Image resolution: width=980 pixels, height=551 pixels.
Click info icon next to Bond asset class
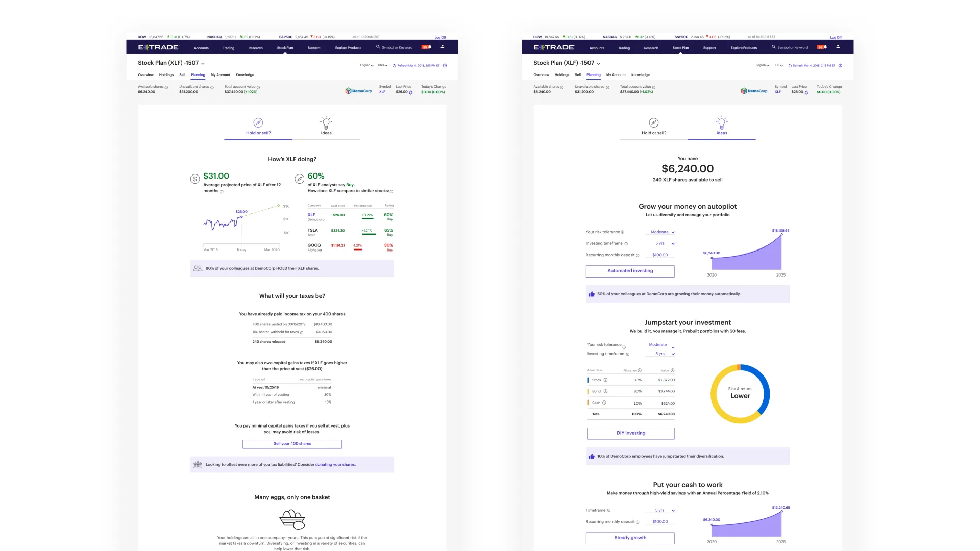point(606,391)
